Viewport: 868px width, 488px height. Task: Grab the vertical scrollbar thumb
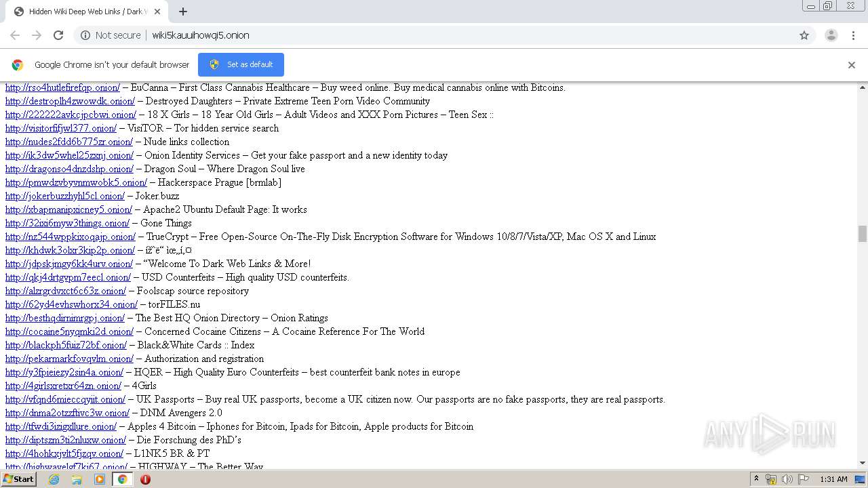point(863,234)
